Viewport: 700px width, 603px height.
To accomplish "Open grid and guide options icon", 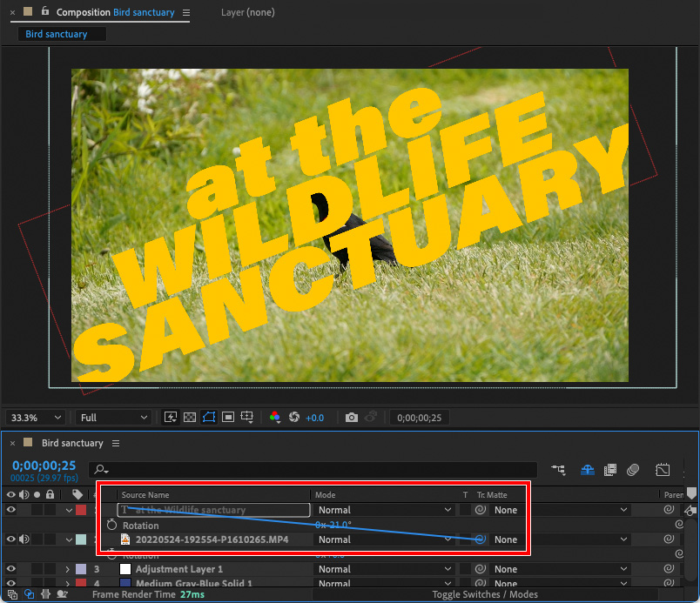I will coord(247,418).
